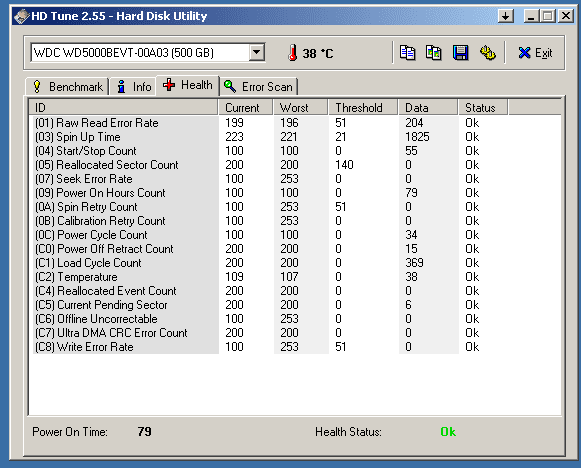Copy info to clipboard icon
This screenshot has width=581, height=468.
[407, 53]
